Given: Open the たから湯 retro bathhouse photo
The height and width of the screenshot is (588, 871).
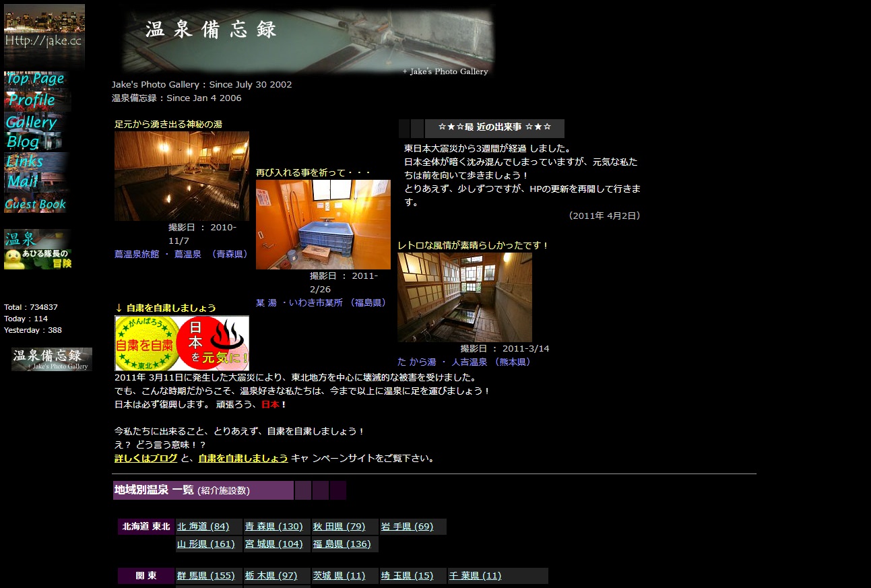Looking at the screenshot, I should (464, 297).
